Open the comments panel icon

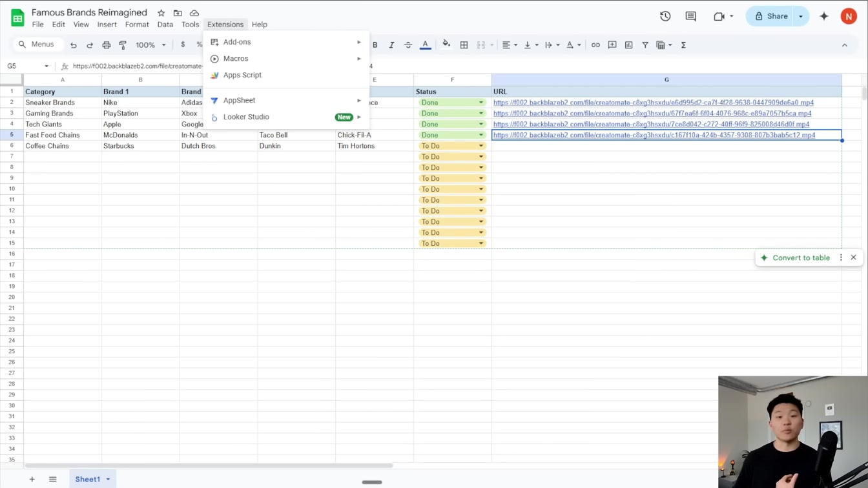(x=690, y=16)
